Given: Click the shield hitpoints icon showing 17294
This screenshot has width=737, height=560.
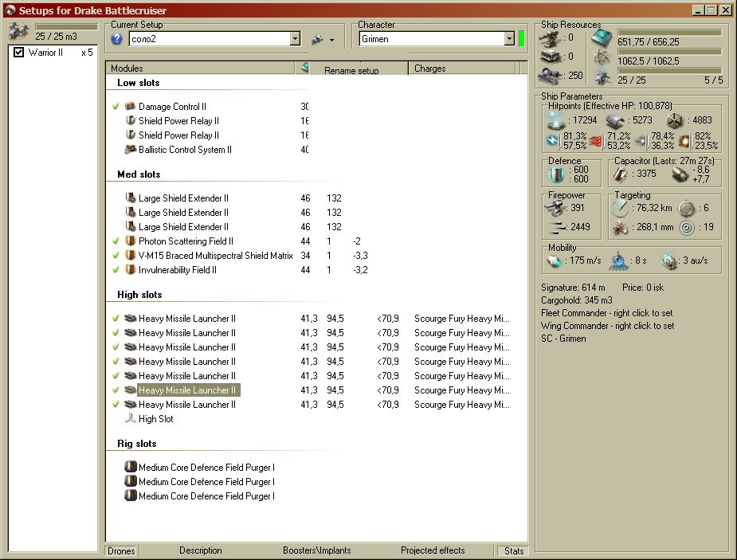Looking at the screenshot, I should tap(556, 120).
